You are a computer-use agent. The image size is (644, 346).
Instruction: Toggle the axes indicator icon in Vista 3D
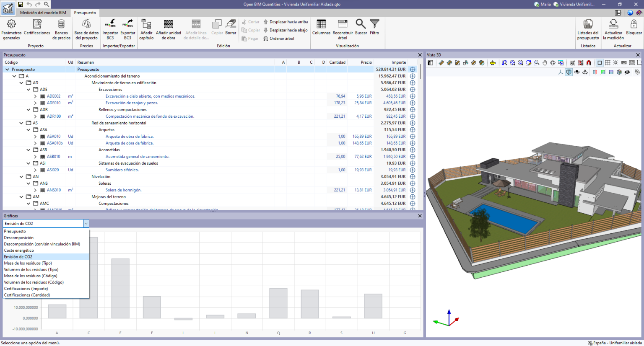click(561, 72)
